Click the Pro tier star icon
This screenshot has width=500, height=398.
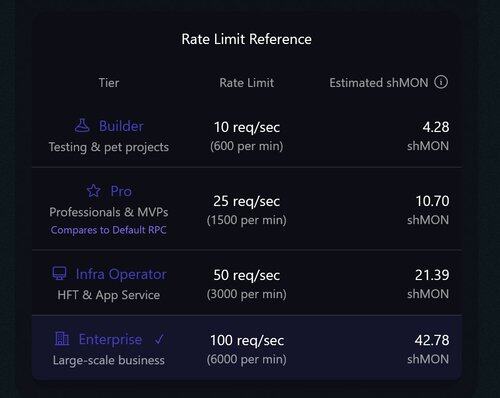pyautogui.click(x=93, y=191)
